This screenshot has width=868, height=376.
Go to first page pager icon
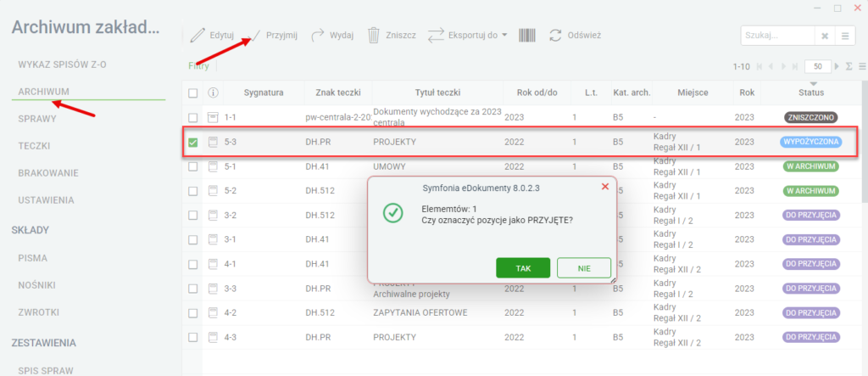(759, 66)
